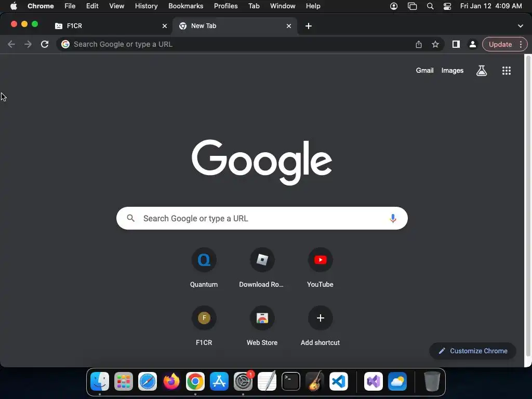Viewport: 532px width, 399px height.
Task: Click the date and time display
Action: click(491, 6)
